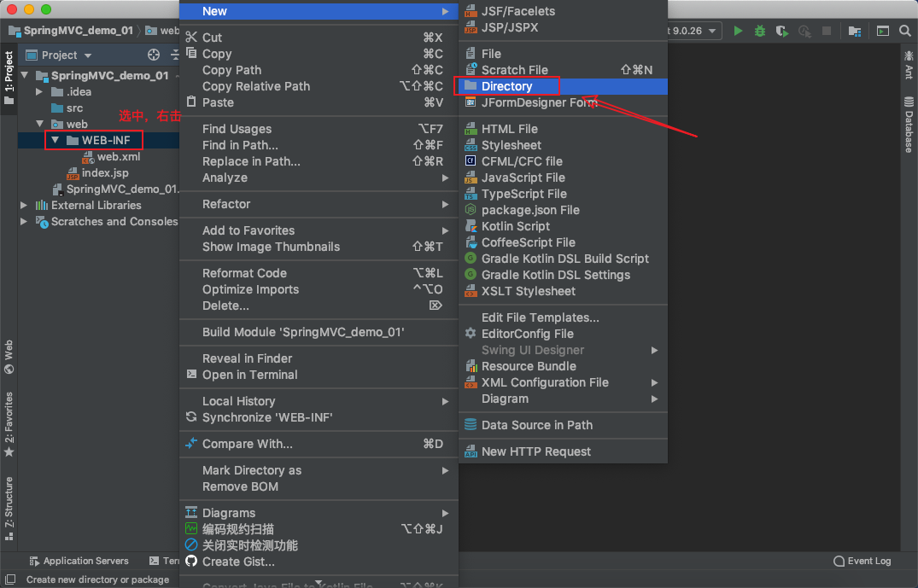Open the Event Log

click(862, 561)
